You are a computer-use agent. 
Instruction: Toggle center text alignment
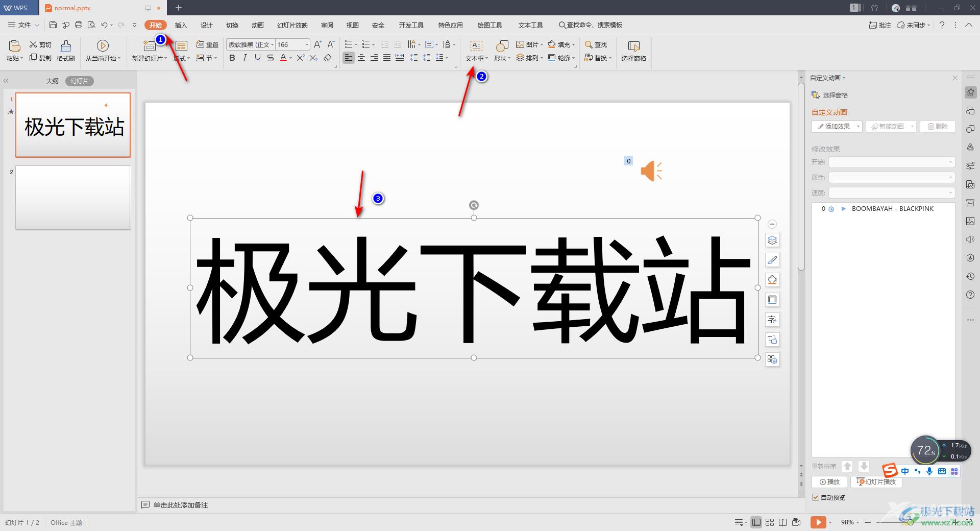361,58
